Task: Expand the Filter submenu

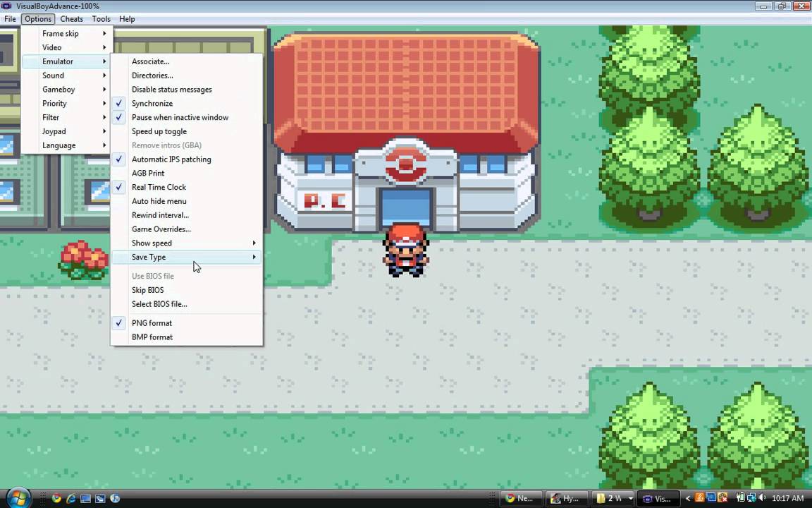Action: pyautogui.click(x=66, y=118)
